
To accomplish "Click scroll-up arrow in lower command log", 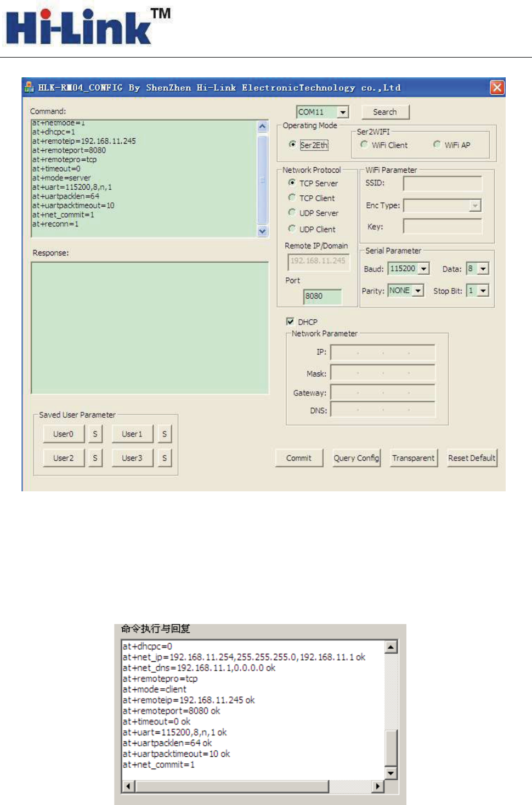I will pos(390,647).
